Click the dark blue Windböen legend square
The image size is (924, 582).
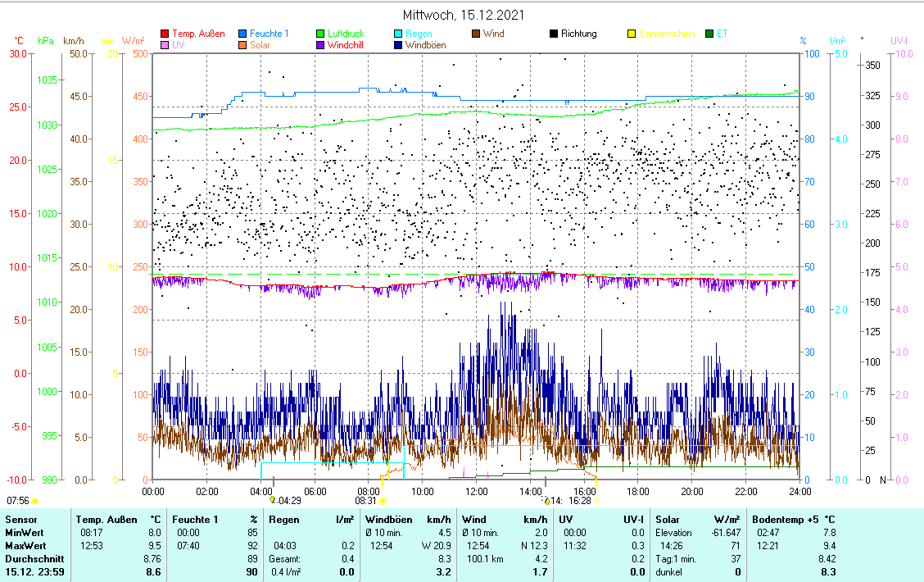click(399, 45)
